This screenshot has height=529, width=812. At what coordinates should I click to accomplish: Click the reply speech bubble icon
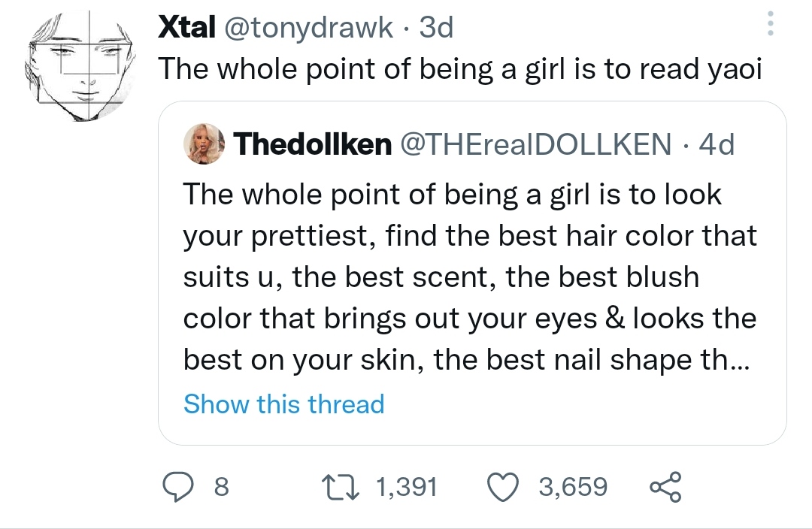[179, 487]
